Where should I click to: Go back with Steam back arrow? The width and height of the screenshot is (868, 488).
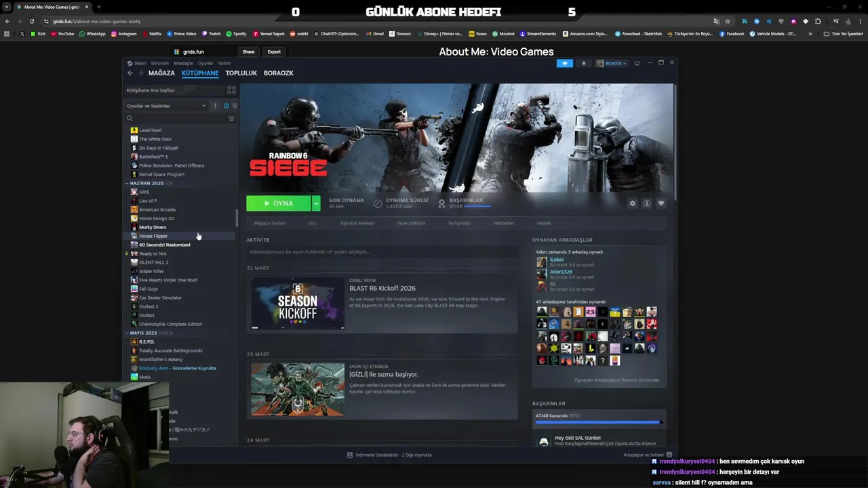click(x=130, y=73)
